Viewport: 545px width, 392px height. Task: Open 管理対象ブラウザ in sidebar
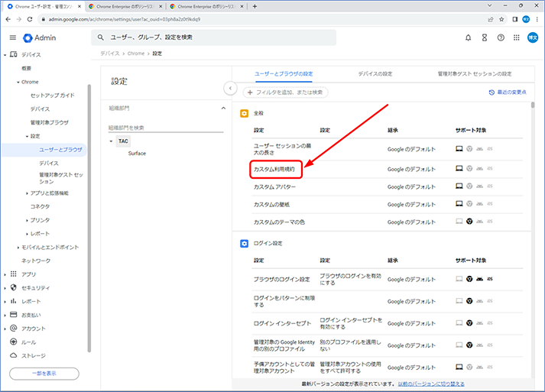[50, 123]
